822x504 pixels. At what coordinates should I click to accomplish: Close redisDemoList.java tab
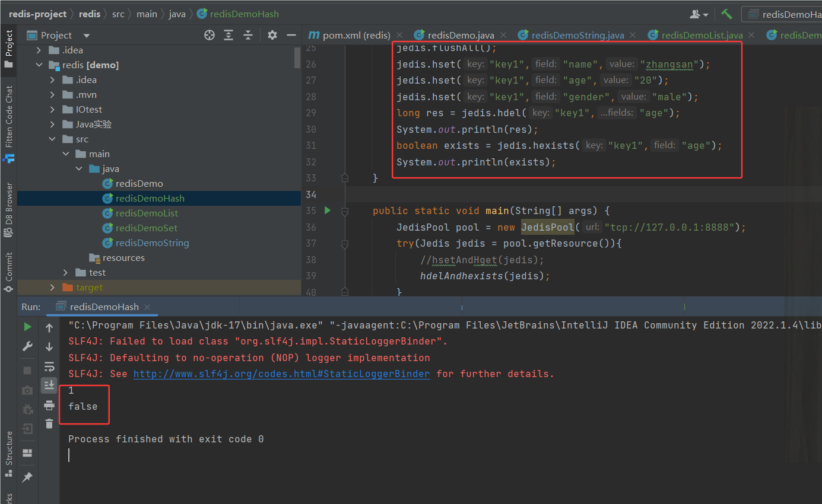point(750,36)
